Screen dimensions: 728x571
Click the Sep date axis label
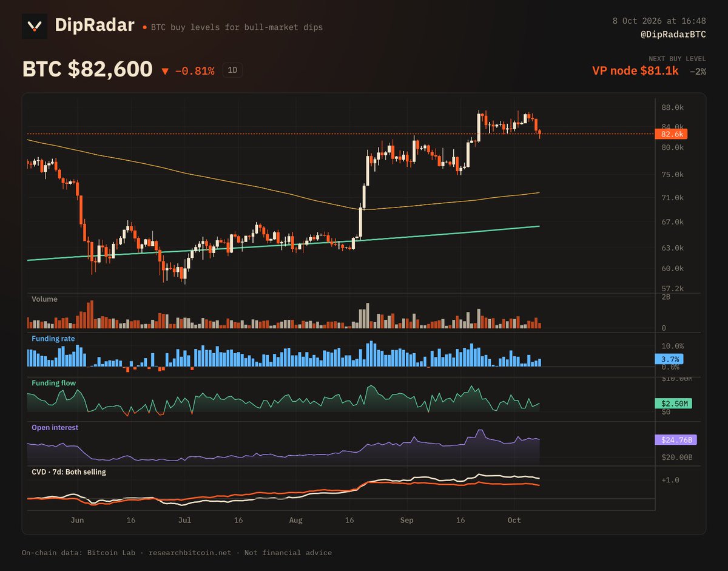[x=407, y=521]
